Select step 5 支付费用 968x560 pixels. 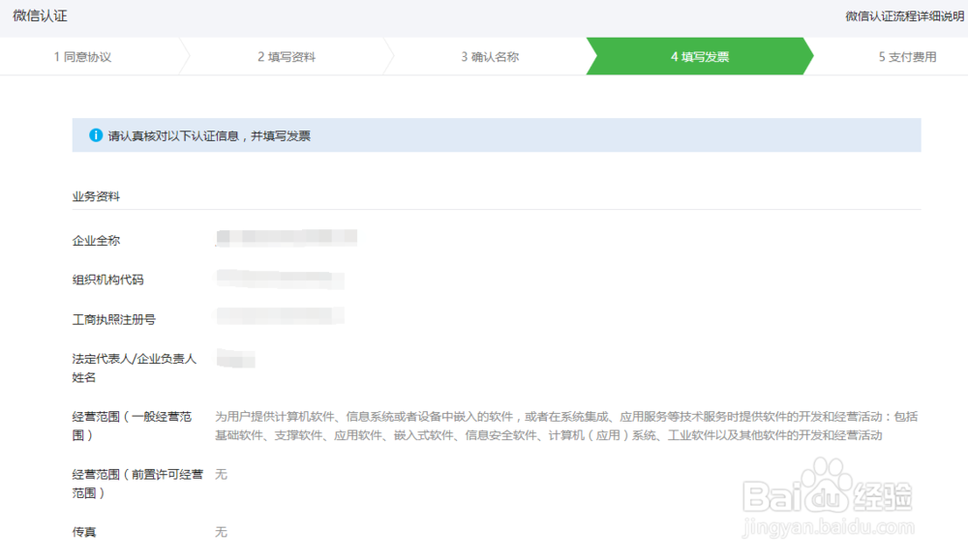tap(908, 57)
